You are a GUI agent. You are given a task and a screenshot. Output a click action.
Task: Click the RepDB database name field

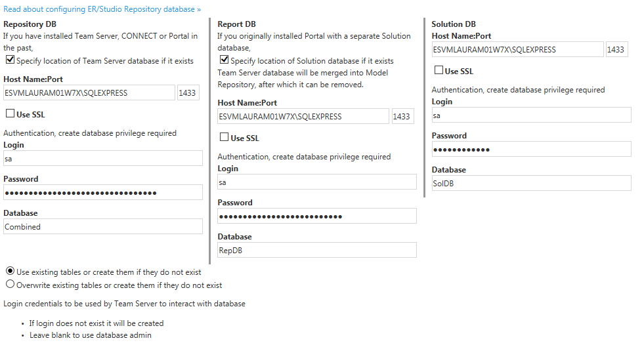click(317, 250)
